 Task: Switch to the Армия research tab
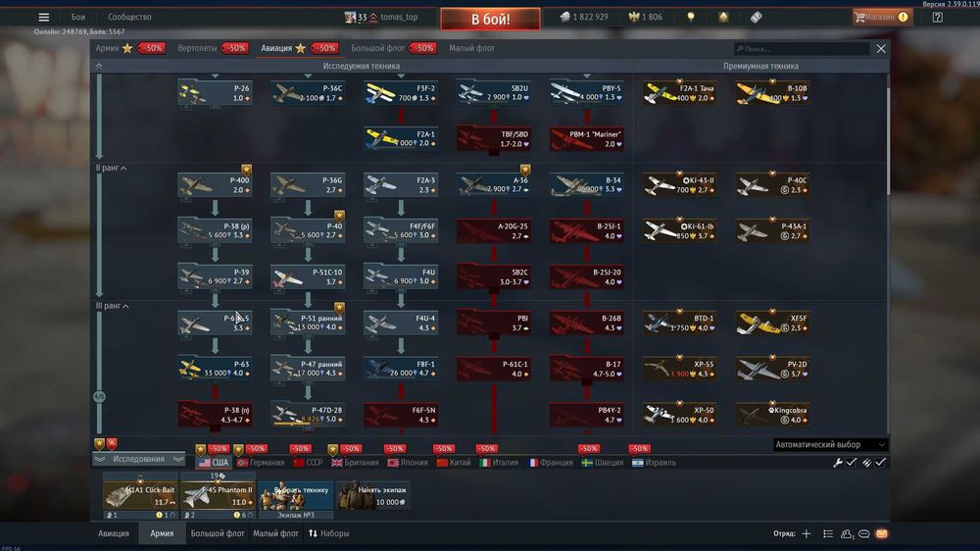click(x=107, y=48)
